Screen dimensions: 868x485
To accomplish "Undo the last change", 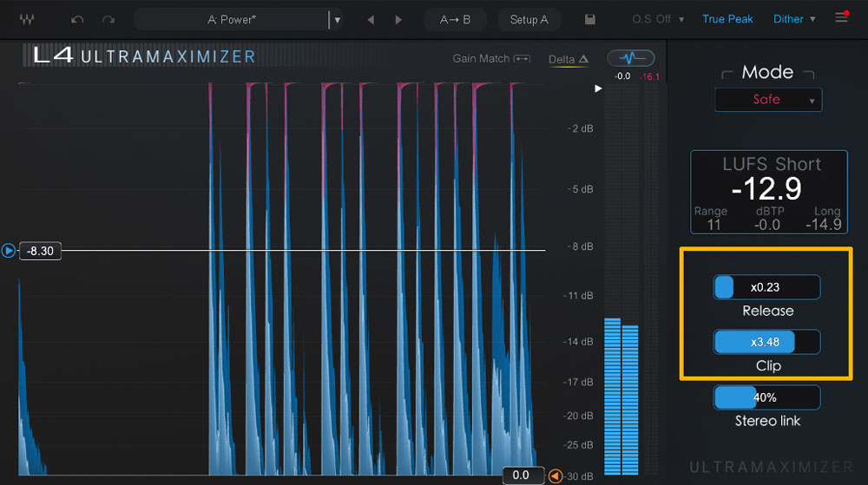I will [x=78, y=19].
